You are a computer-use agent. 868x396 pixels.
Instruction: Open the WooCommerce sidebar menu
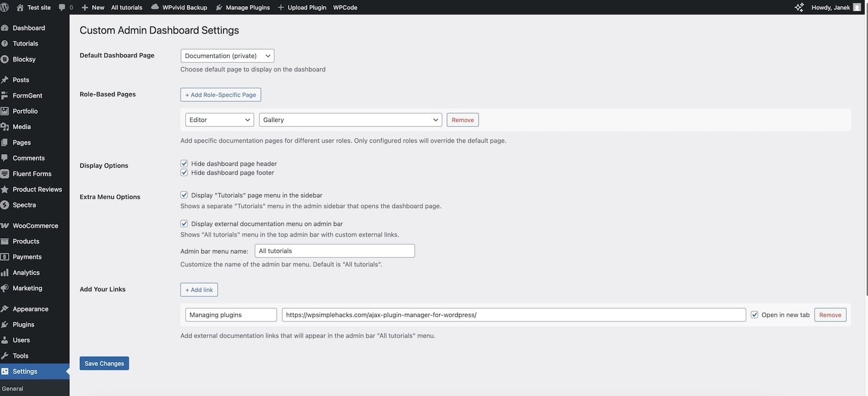coord(35,224)
